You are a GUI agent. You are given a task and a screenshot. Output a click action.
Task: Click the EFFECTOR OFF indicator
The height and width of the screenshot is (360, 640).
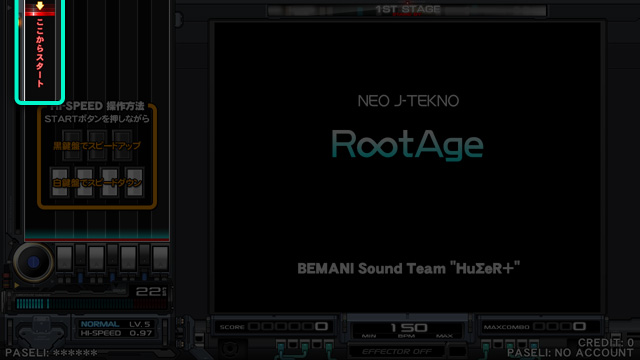[x=397, y=351]
